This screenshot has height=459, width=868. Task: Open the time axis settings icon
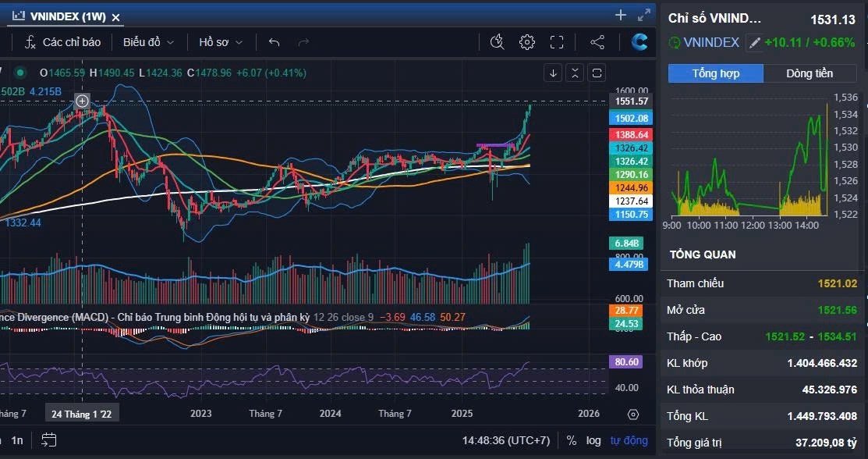click(633, 414)
